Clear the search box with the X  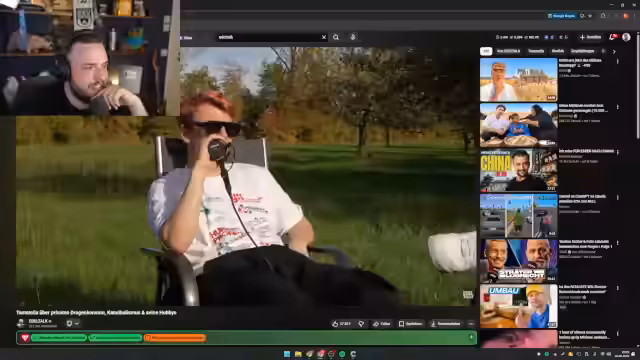click(324, 37)
